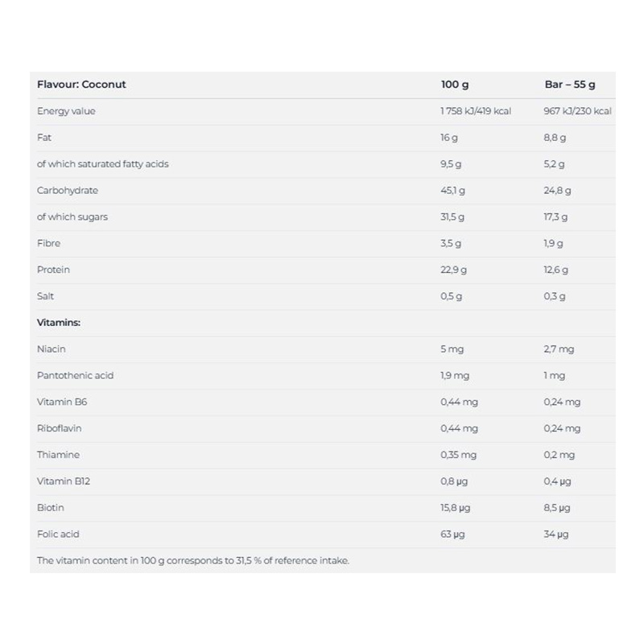Click the '967 kJ/230 kcal' value
Viewport: 644px width, 644px height.
(577, 111)
